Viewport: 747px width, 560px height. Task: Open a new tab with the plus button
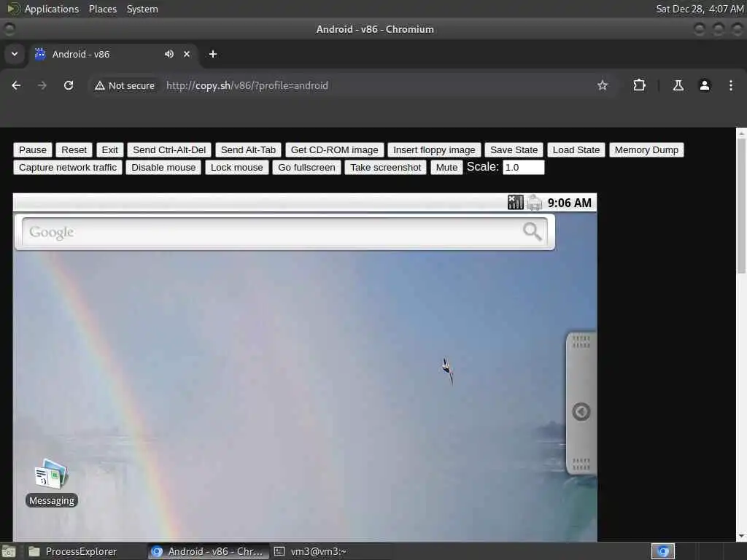213,54
